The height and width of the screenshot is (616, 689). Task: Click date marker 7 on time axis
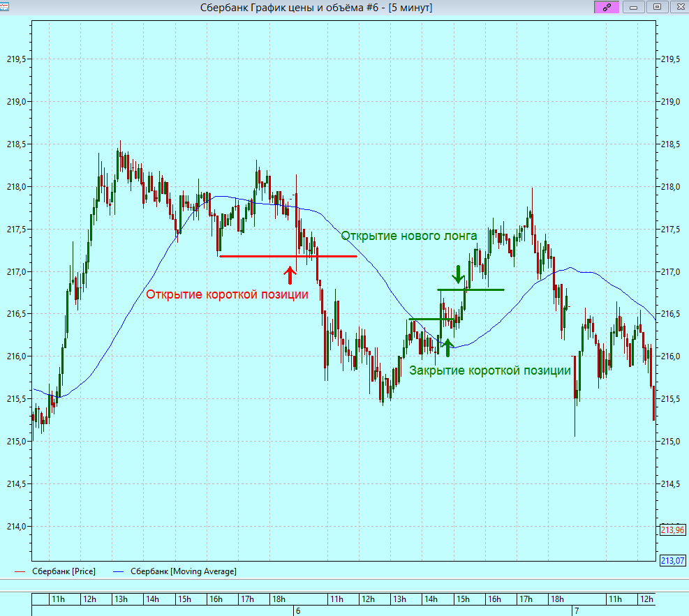577,610
